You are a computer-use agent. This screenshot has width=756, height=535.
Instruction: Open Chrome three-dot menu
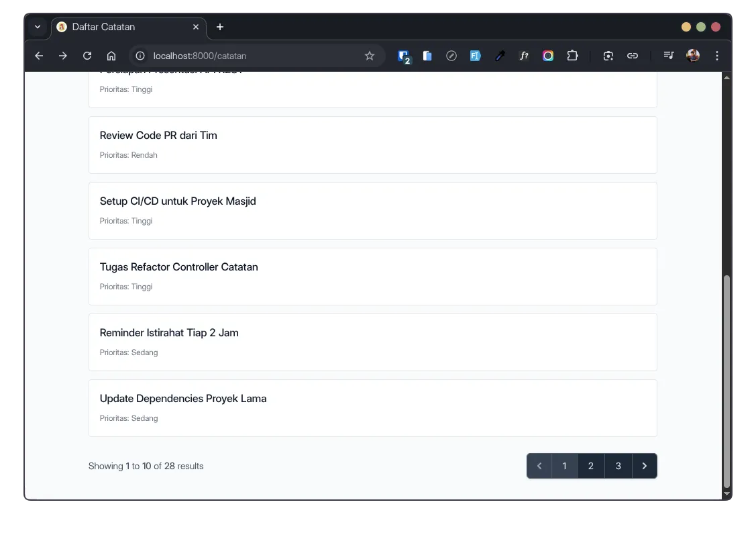click(717, 56)
